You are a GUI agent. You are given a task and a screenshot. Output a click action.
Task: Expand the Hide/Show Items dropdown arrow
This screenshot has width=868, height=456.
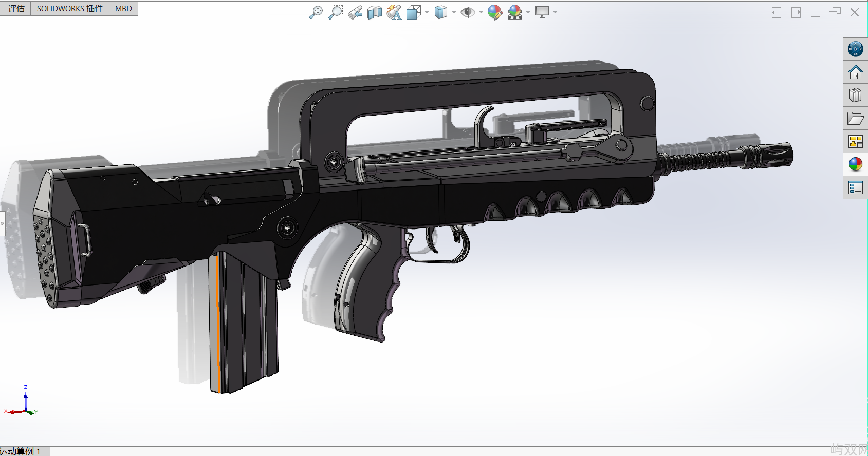point(481,12)
